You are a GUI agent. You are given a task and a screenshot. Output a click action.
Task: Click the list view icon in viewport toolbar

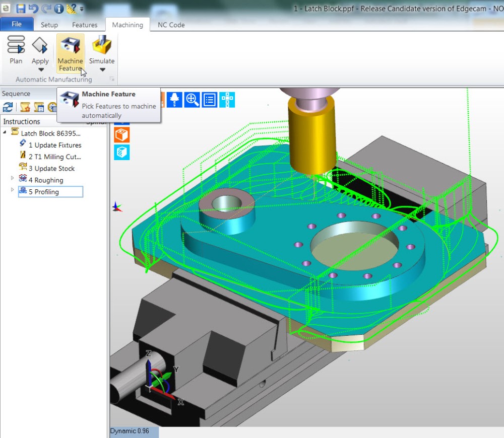pos(210,100)
